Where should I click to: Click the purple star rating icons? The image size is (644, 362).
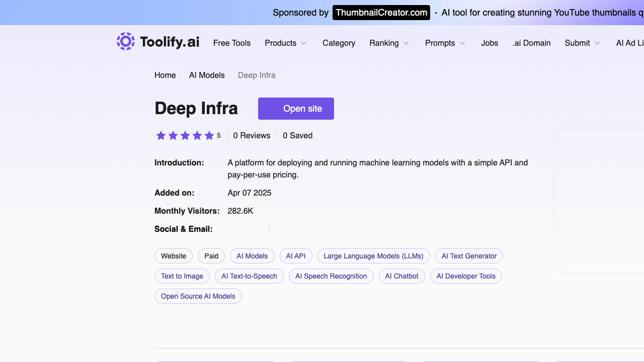coord(185,136)
